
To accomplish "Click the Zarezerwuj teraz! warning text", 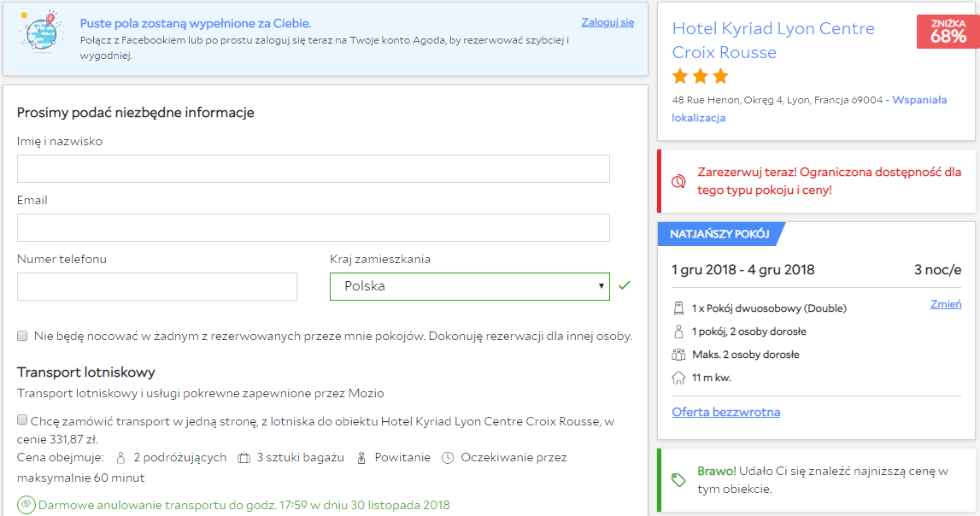I will click(830, 181).
